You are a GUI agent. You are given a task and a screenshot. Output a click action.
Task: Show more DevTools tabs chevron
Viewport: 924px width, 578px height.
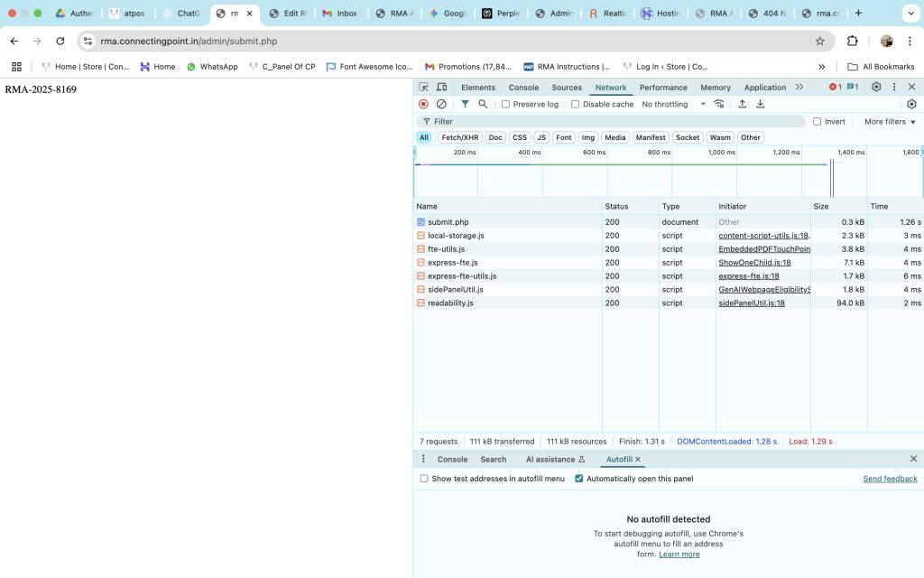799,87
